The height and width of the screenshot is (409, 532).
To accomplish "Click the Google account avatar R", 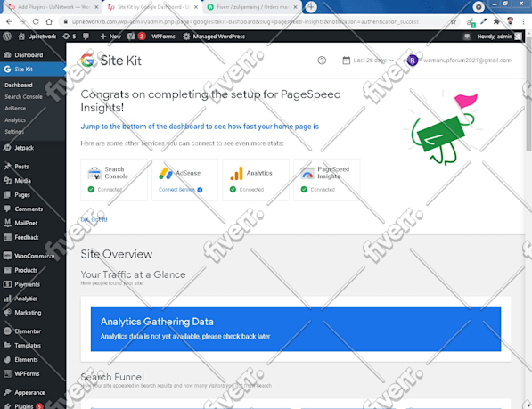I will [413, 61].
